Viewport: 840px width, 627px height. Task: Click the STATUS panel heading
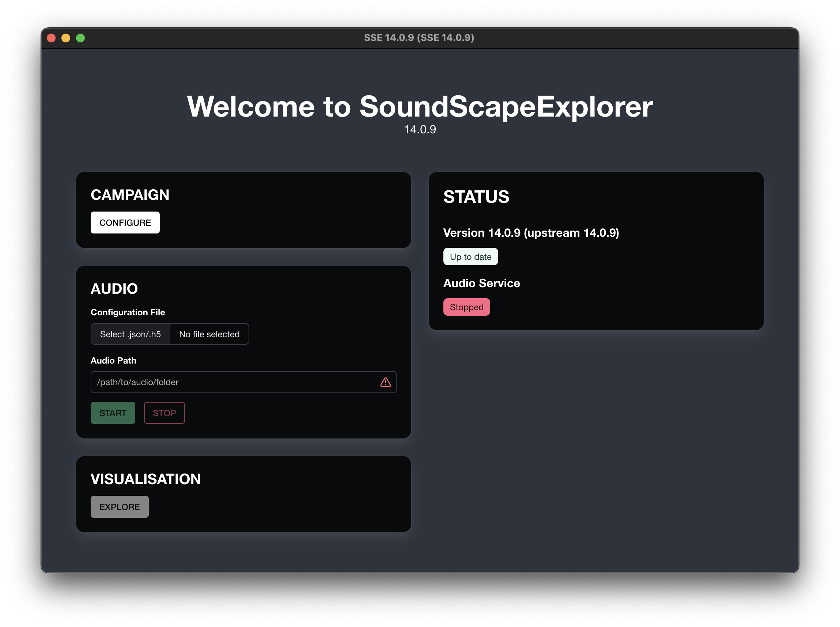[476, 197]
